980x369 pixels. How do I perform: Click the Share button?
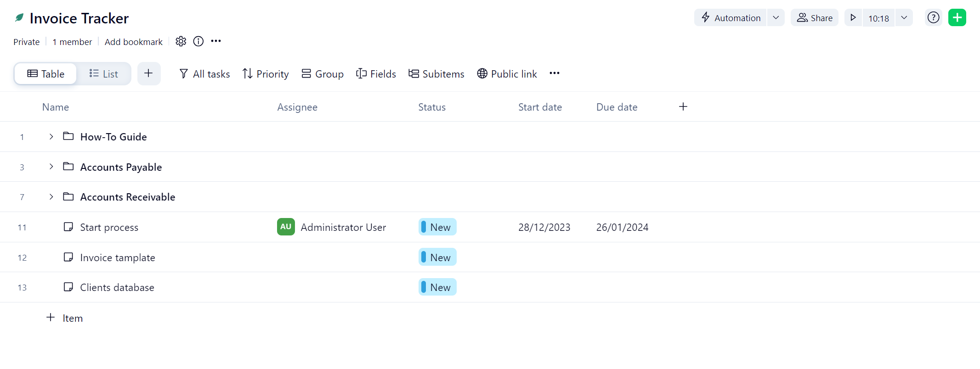(815, 18)
